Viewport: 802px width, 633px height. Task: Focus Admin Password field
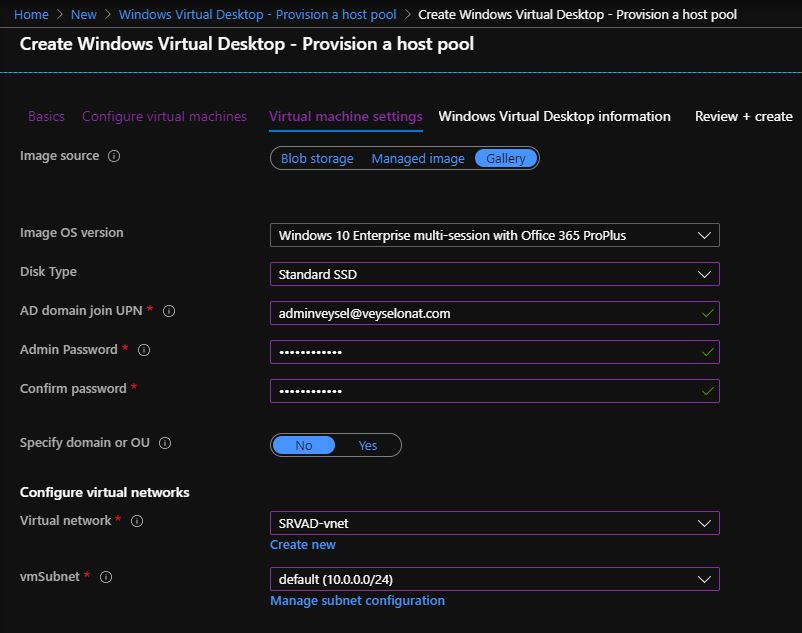[x=495, y=352]
